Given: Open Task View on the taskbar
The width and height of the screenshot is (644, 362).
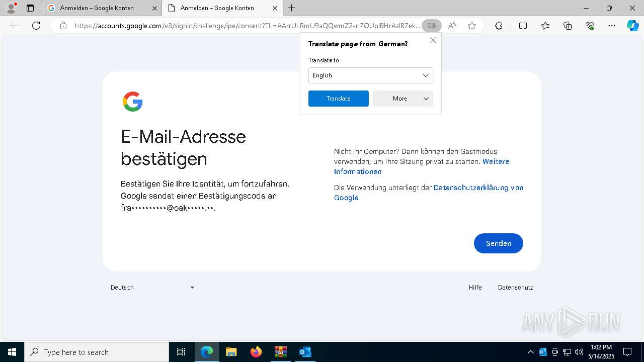Looking at the screenshot, I should (181, 352).
